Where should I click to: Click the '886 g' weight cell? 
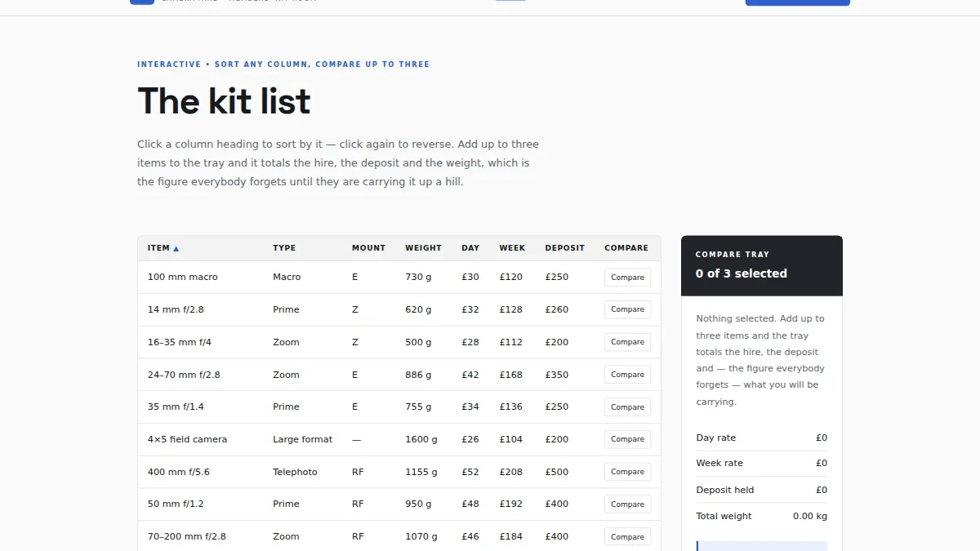click(x=418, y=375)
